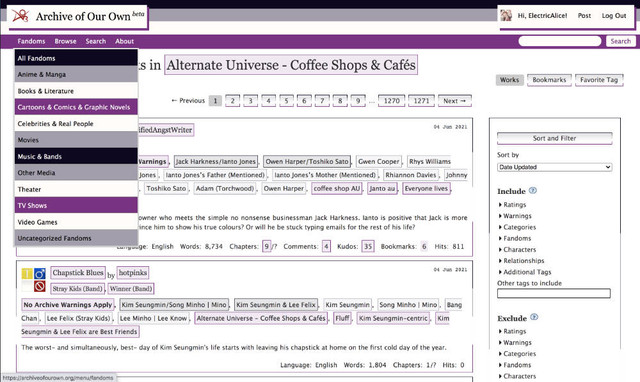Click the site search input field

click(560, 41)
